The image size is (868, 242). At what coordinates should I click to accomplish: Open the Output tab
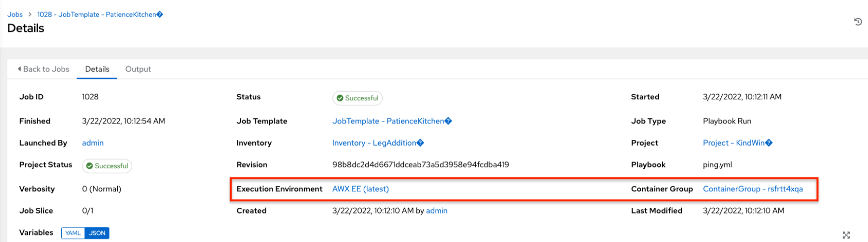[x=138, y=69]
